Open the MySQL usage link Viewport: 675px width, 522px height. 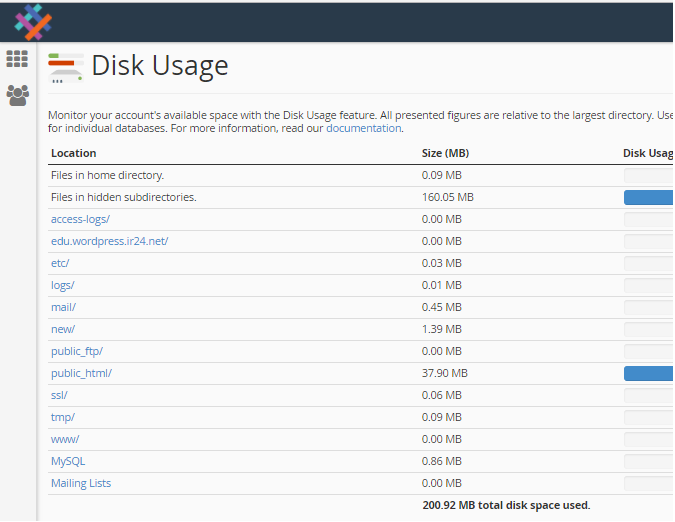pos(68,461)
